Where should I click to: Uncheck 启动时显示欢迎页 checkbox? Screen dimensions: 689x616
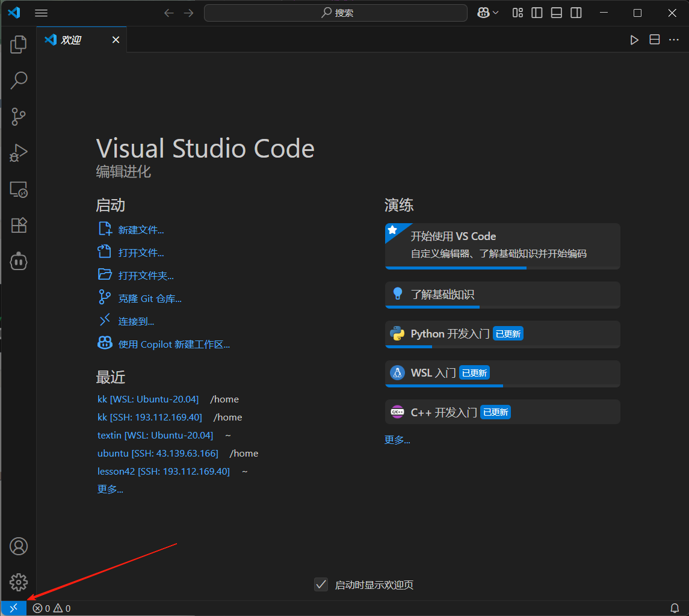(x=321, y=584)
